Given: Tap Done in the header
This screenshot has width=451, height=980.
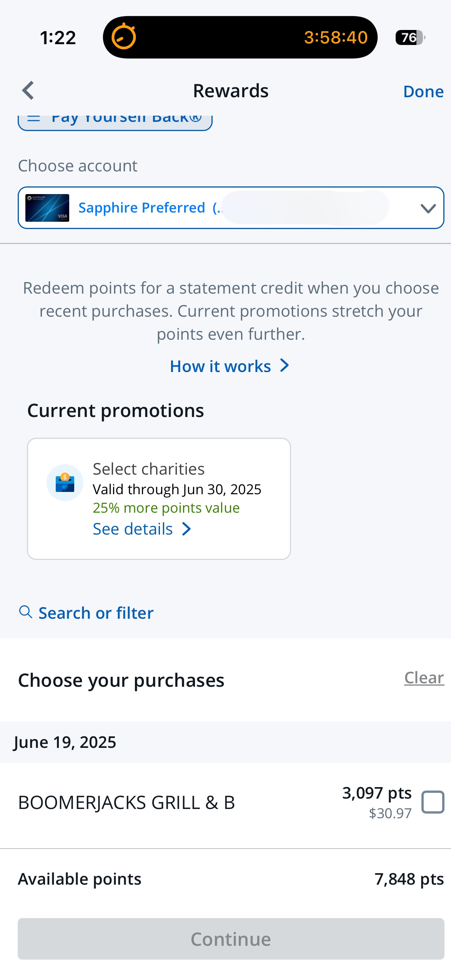Looking at the screenshot, I should (423, 91).
